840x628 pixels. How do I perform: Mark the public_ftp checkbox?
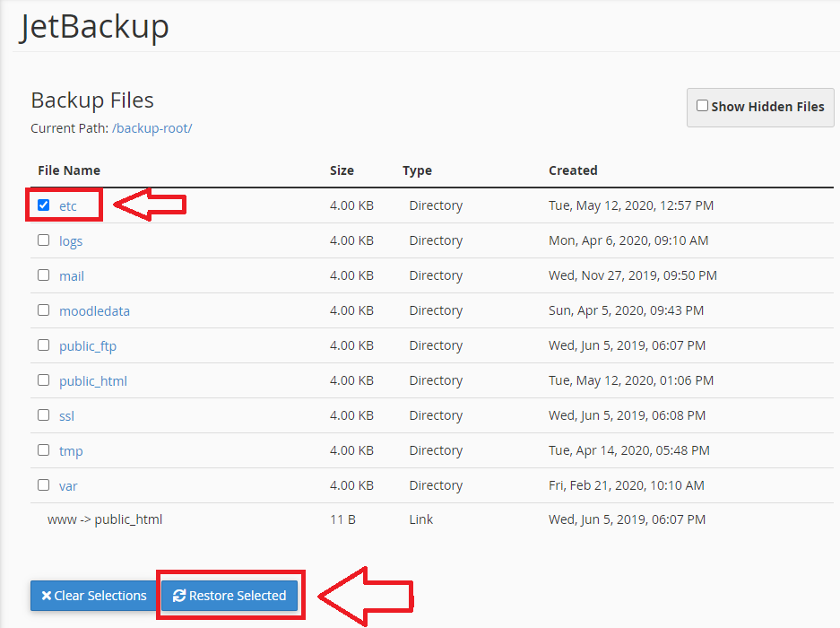[x=43, y=345]
